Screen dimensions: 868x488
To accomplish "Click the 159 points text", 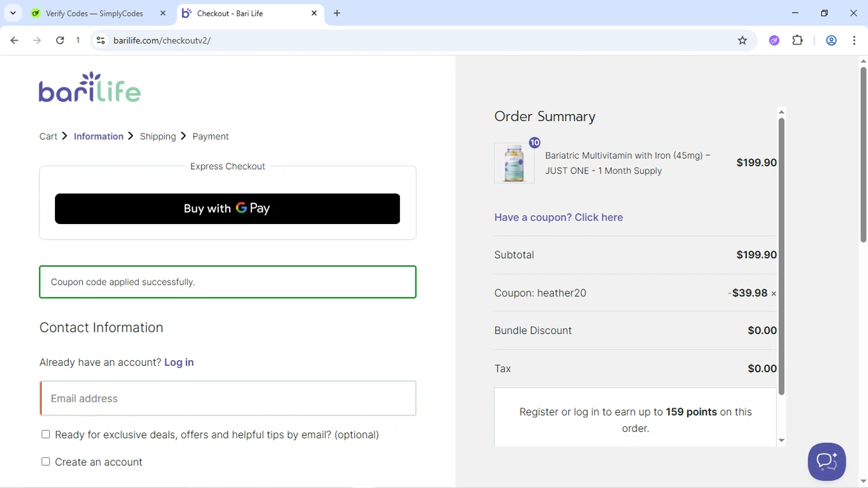I will coord(692,412).
